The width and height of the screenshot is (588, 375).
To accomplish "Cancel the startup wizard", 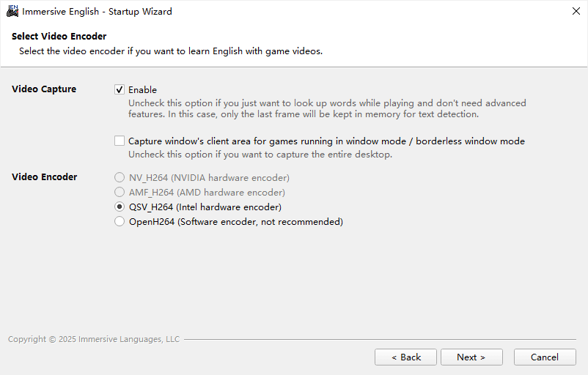I will (545, 357).
